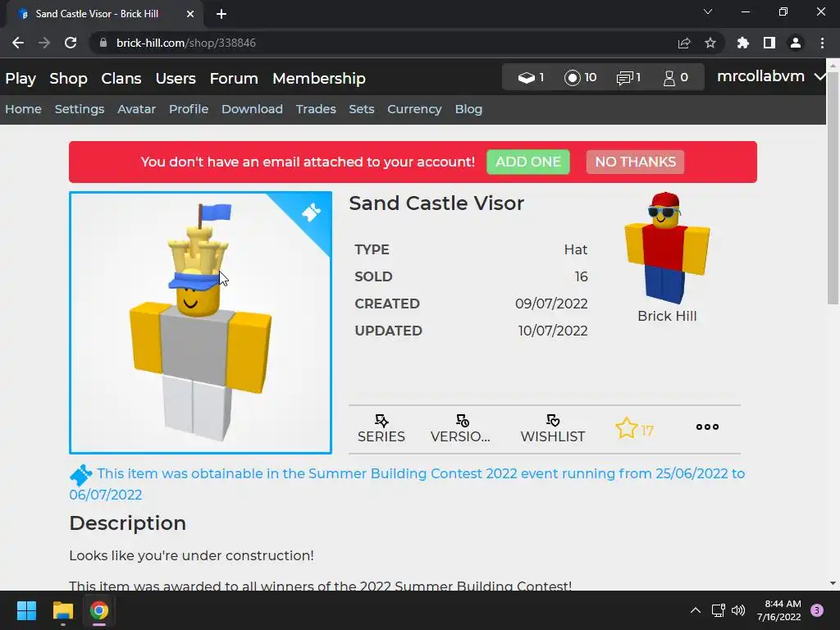Open the clock showing 8:44 AM
Image resolution: width=840 pixels, height=630 pixels.
[x=779, y=610]
